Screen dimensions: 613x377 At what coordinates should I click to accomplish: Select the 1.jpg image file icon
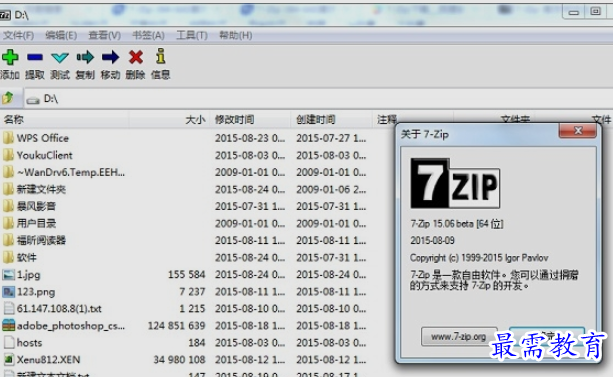8,275
